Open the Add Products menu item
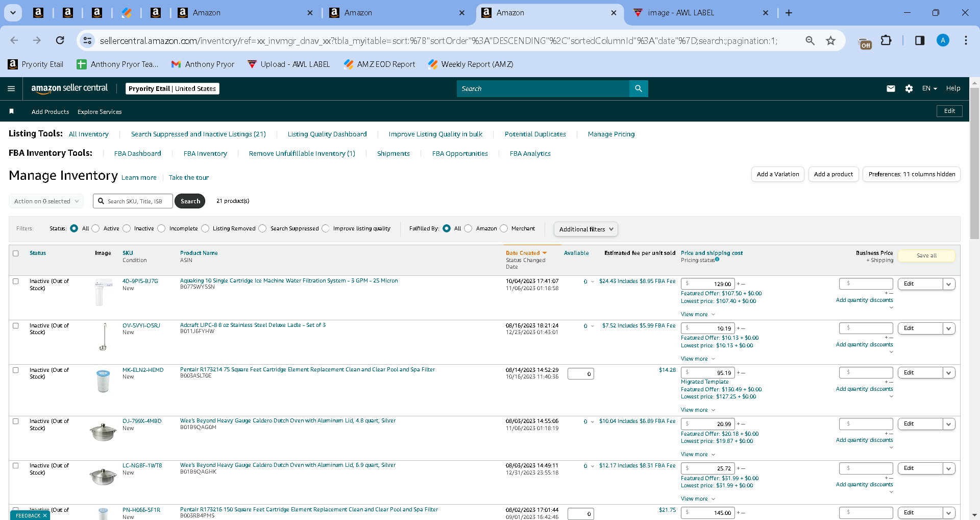Screen dimensions: 980x520 click(50, 111)
